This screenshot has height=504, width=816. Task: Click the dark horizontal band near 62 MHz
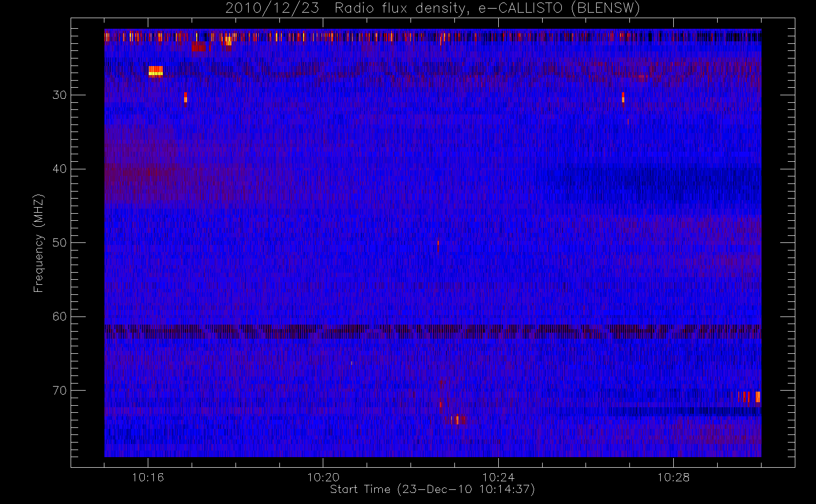433,331
